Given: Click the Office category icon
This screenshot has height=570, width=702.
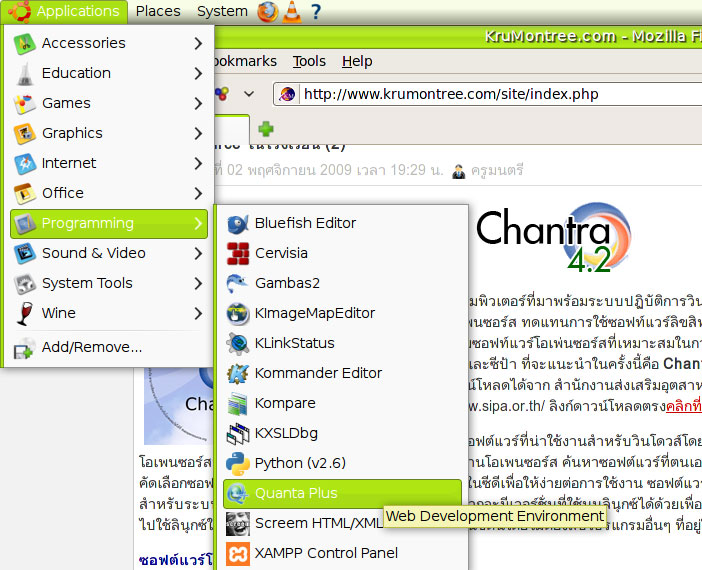Looking at the screenshot, I should click(x=25, y=193).
